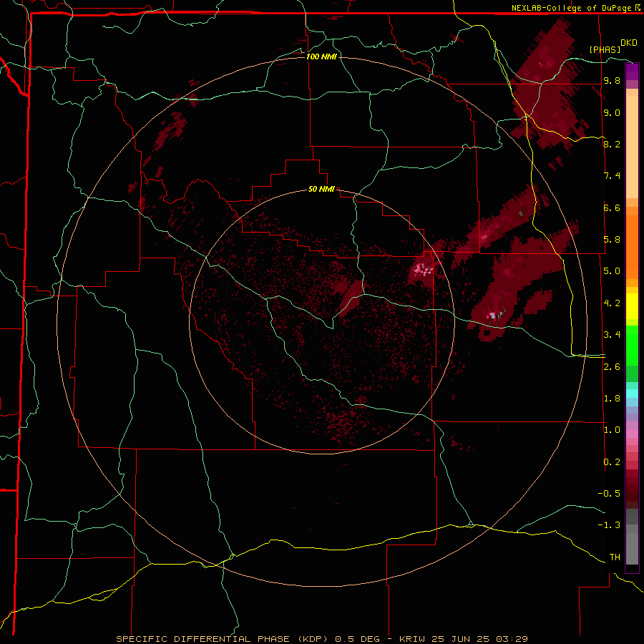The width and height of the screenshot is (644, 644).
Task: Click the gray band at the color bar bottom
Action: (632, 546)
